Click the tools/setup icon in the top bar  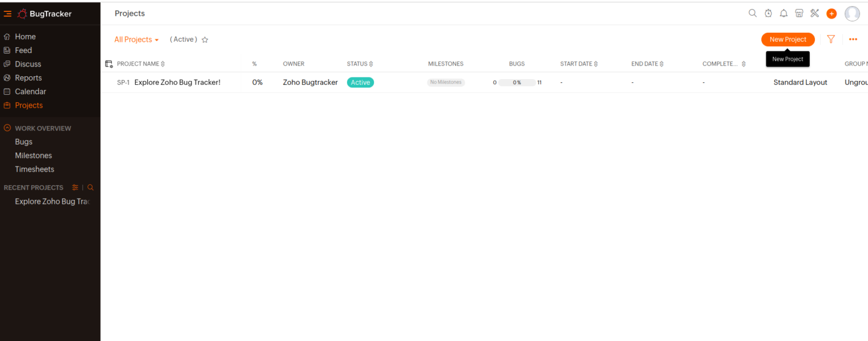click(x=814, y=13)
